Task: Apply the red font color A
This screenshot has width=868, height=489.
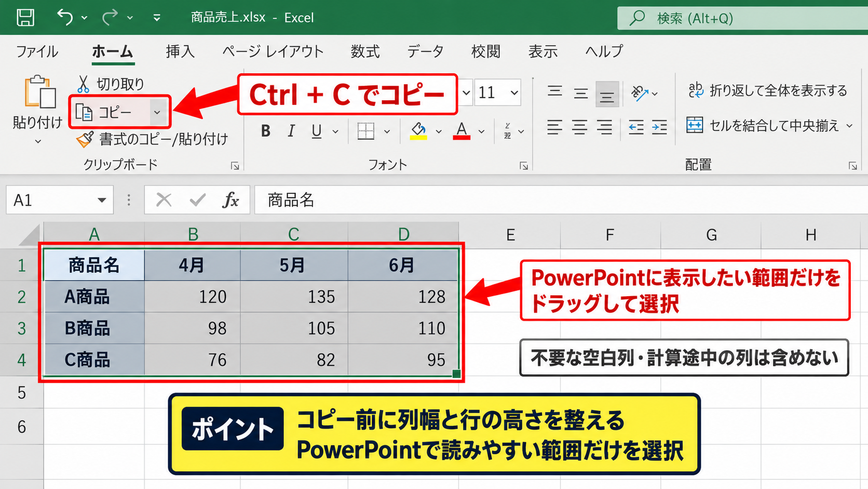Action: click(462, 130)
